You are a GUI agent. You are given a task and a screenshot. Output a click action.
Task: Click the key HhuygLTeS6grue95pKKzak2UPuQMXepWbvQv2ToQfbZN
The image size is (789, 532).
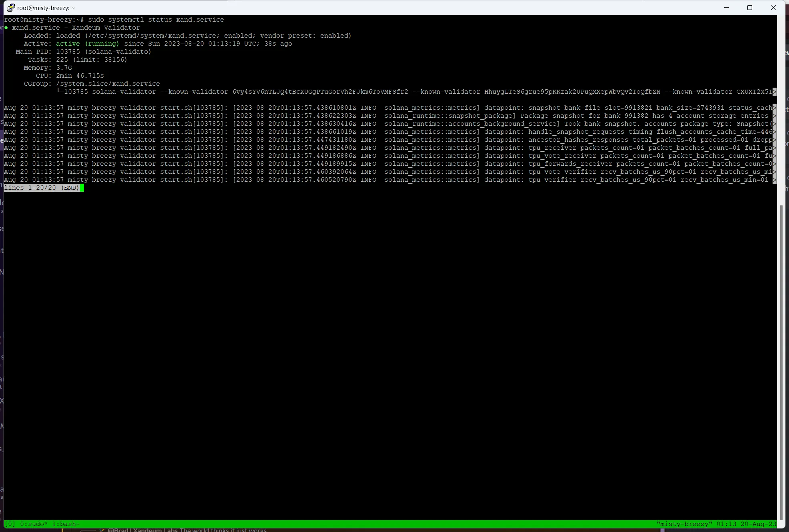(572, 92)
